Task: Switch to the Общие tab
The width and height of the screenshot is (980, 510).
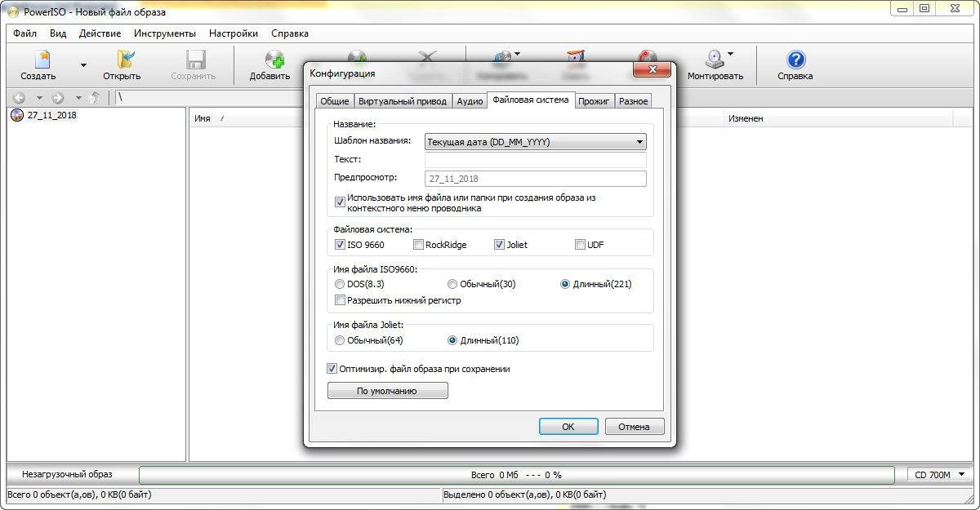Action: (x=334, y=101)
